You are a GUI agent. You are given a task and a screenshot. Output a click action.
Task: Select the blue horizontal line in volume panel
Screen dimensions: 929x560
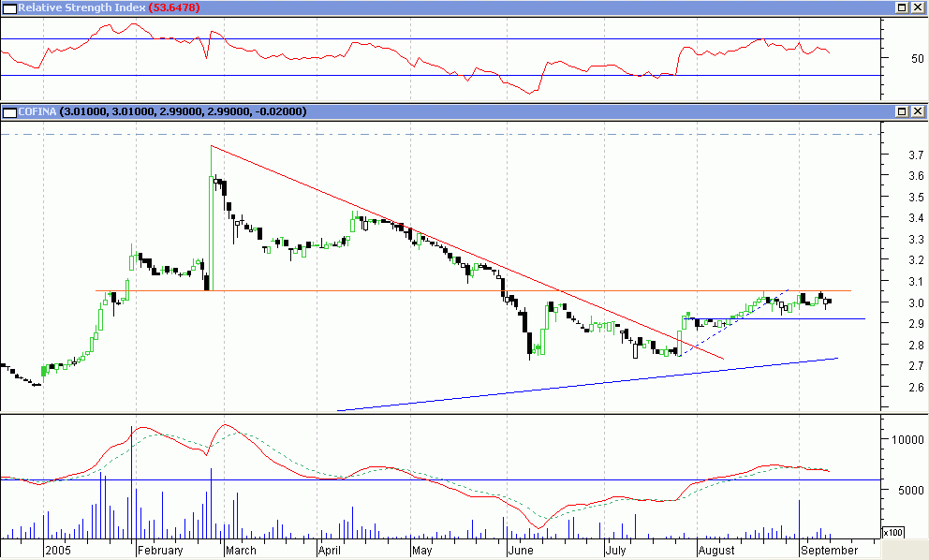pyautogui.click(x=438, y=480)
